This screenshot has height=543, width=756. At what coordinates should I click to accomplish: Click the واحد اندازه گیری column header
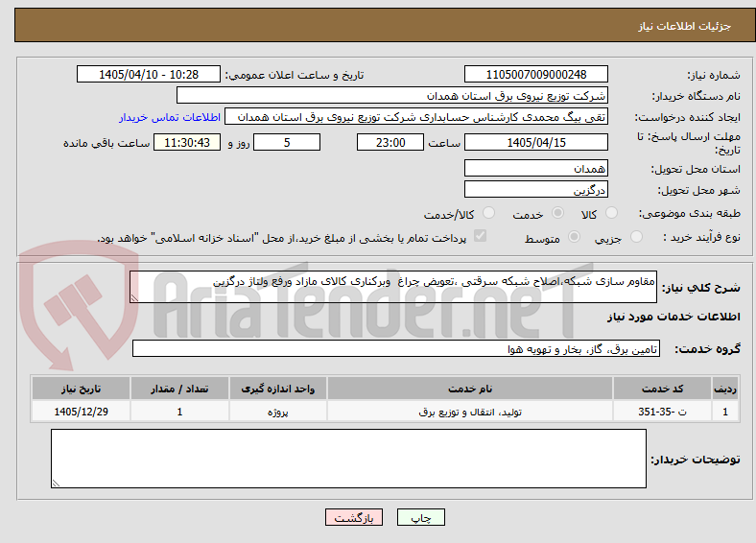pos(278,389)
